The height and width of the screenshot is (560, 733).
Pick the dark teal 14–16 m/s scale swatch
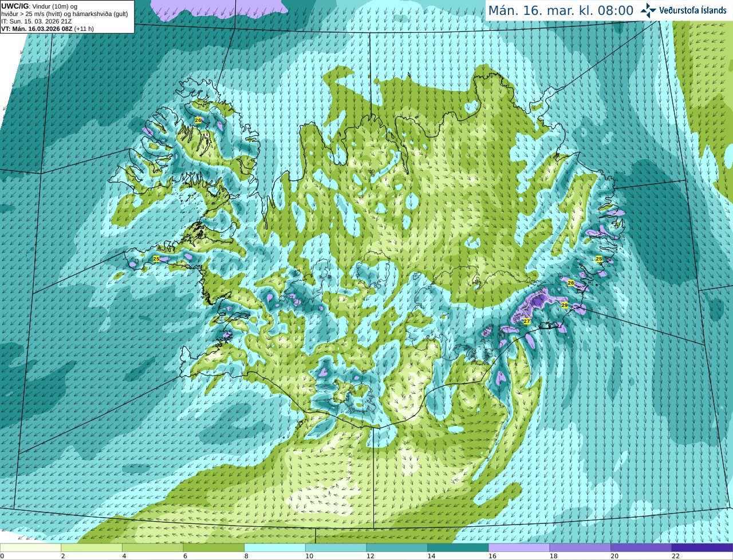[x=458, y=547]
